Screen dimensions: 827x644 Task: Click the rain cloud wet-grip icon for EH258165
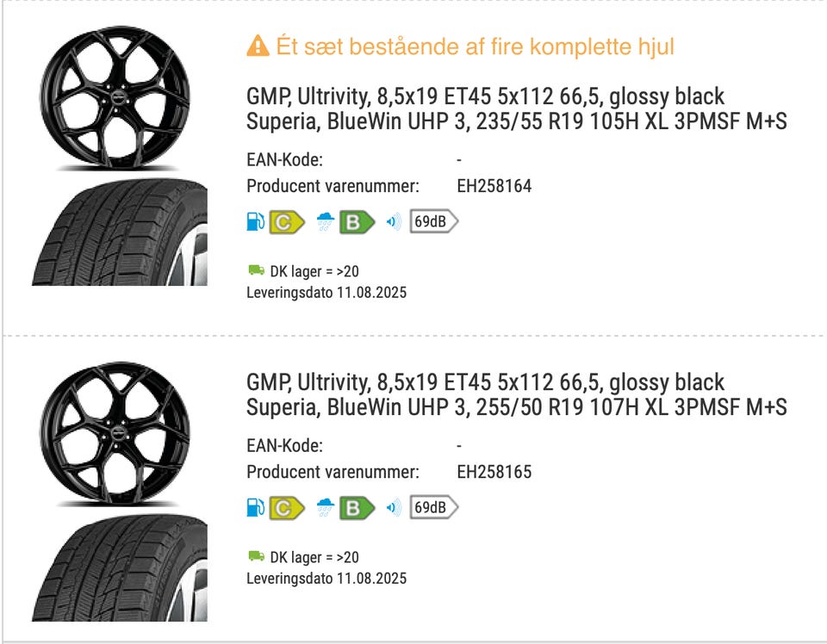(x=325, y=508)
